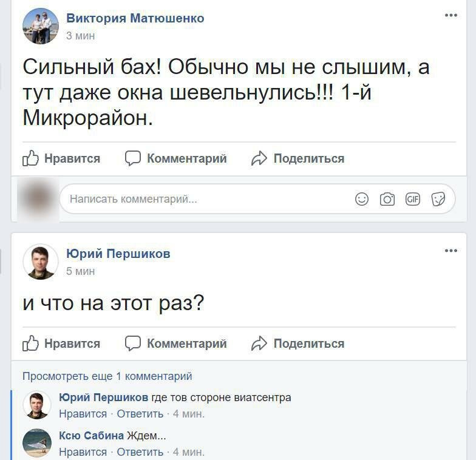The image size is (476, 460).
Task: Expand "Просмотреть еще 1 комментарий"
Action: [x=107, y=376]
